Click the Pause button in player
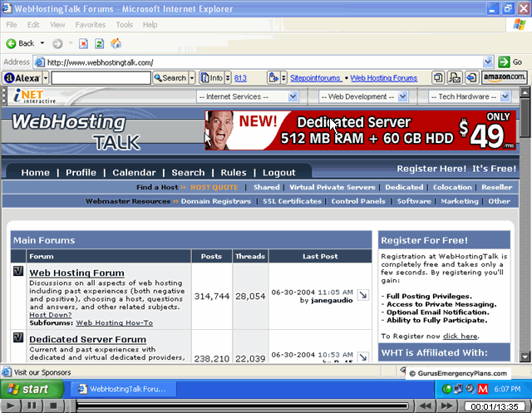The width and height of the screenshot is (532, 413). pyautogui.click(x=32, y=406)
